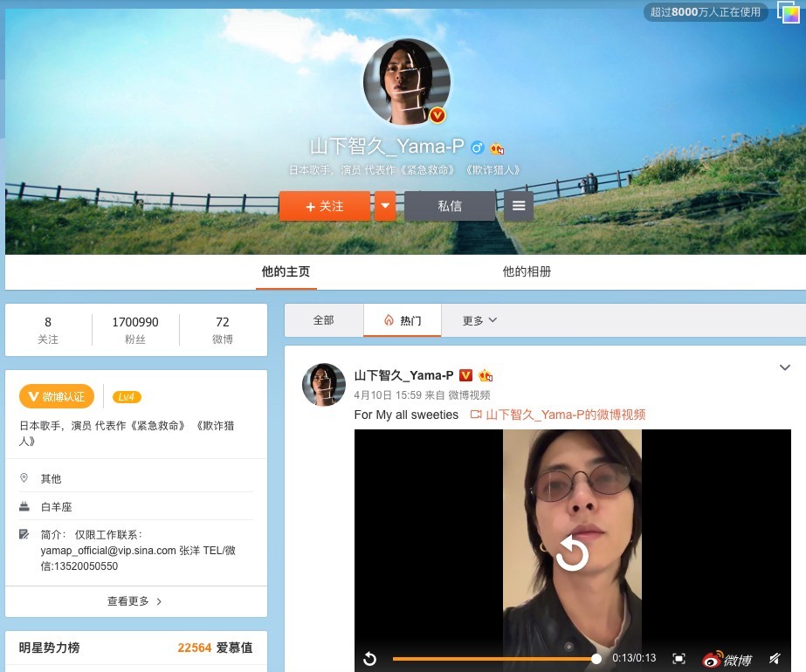Viewport: 806px width, 672px height.
Task: Follow the user with the 关注 button
Action: tap(325, 206)
